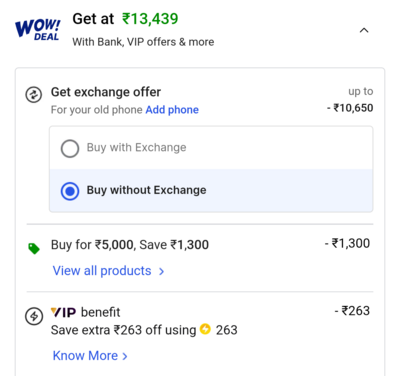Screen dimensions: 400x376
Task: Click the arrow next to View all products
Action: pyautogui.click(x=161, y=272)
